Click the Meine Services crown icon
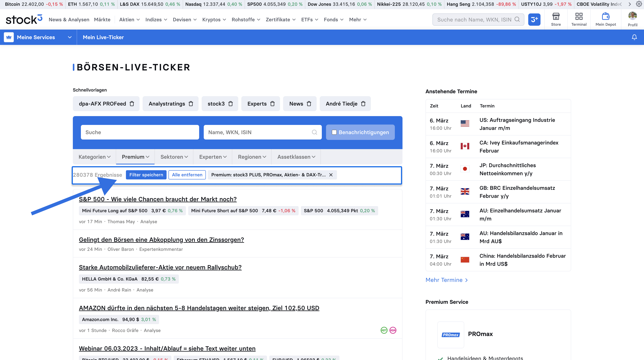Screen dimensions: 644x360 pyautogui.click(x=9, y=37)
